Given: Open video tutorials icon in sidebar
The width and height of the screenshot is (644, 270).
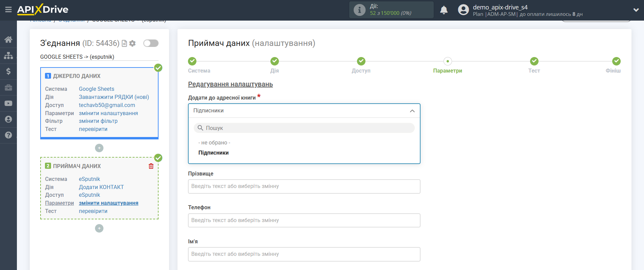Looking at the screenshot, I should 8,103.
